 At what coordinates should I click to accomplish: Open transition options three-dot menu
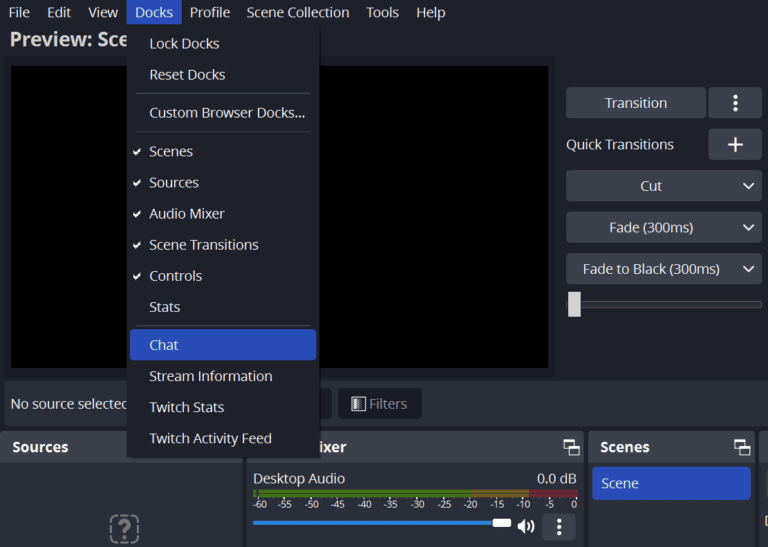(735, 103)
